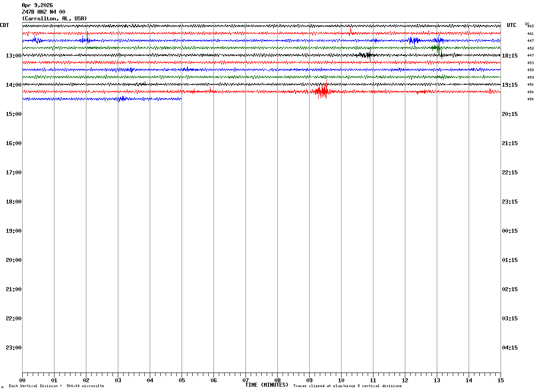Screen dimensions: 536x392
Task: Click the 14:00 CDT hour label
Action: tap(14, 85)
